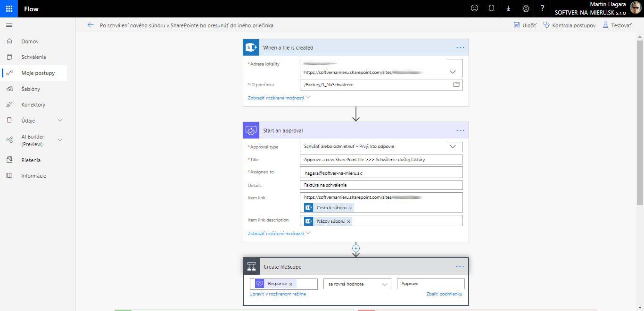Open Informácie in the sidebar

point(33,176)
